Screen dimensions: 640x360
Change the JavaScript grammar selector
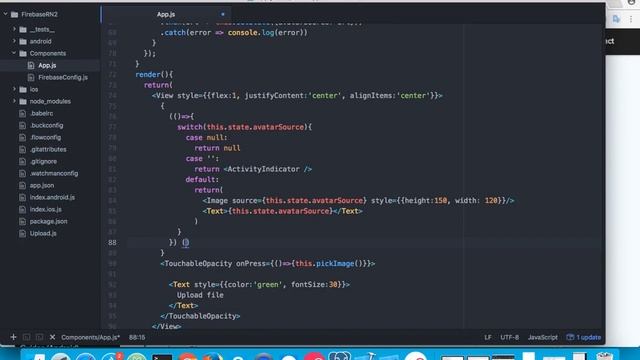coord(542,337)
